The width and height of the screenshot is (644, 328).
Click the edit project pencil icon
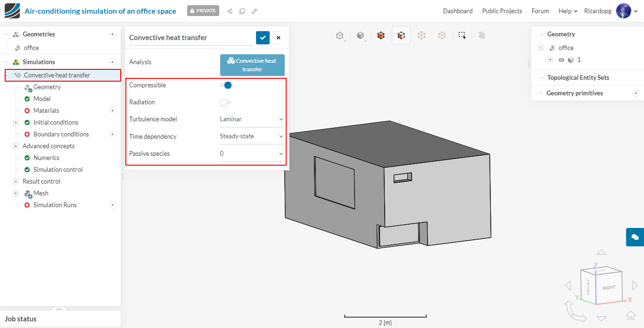point(255,11)
